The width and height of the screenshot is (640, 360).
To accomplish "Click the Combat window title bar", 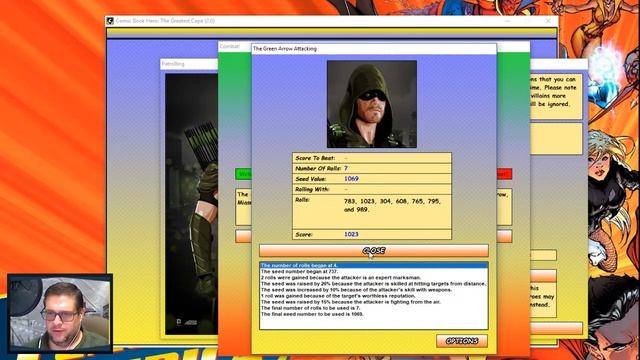I will 234,47.
